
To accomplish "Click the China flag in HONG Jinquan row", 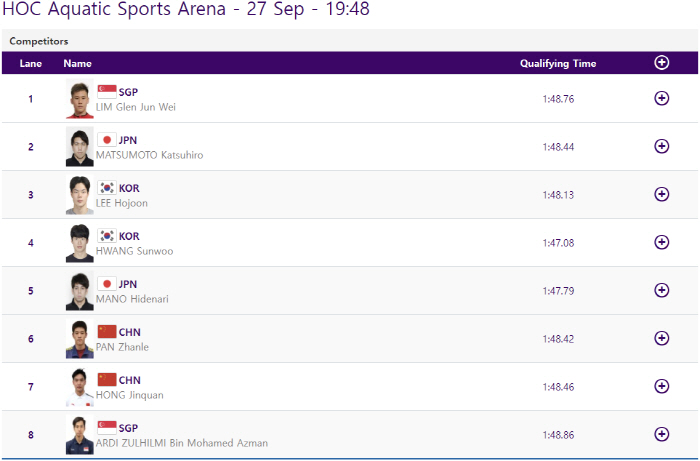I will tap(107, 380).
